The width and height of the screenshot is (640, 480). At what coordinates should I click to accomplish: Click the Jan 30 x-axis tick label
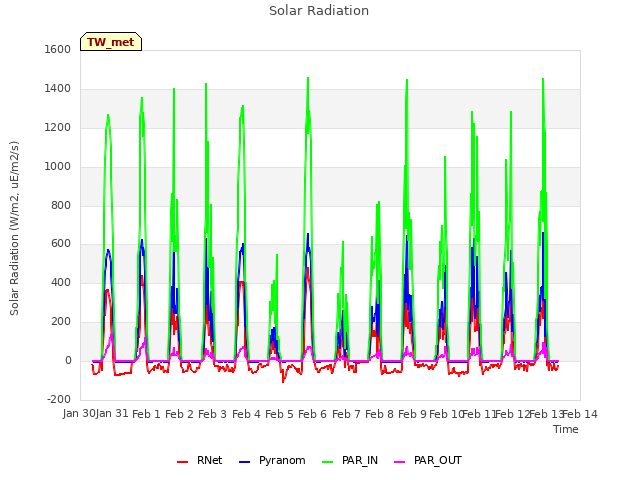(79, 414)
